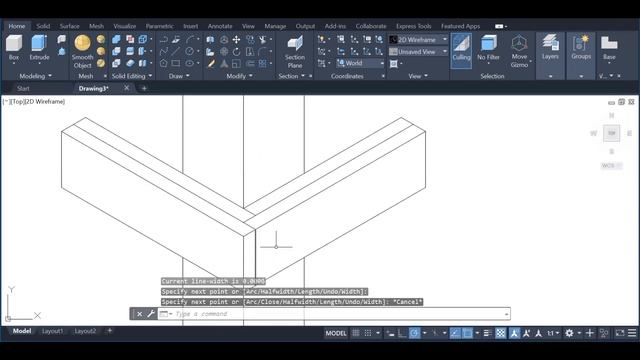The height and width of the screenshot is (360, 640).
Task: Click the Solid Subtract icon
Action: 116,51
